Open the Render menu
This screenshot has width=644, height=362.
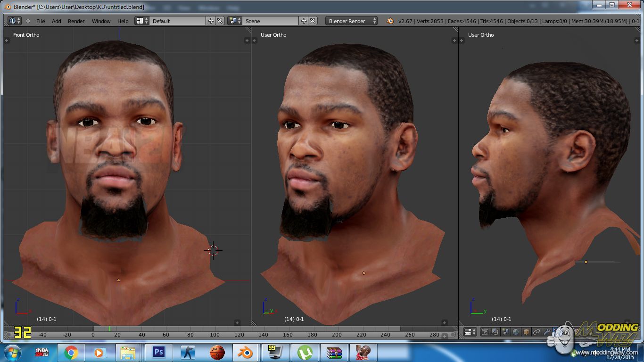coord(76,21)
